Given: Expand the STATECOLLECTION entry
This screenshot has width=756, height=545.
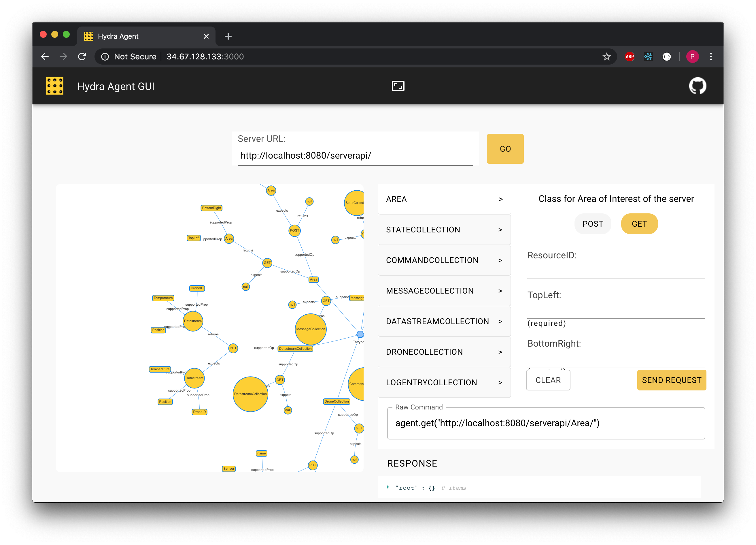Looking at the screenshot, I should 444,230.
